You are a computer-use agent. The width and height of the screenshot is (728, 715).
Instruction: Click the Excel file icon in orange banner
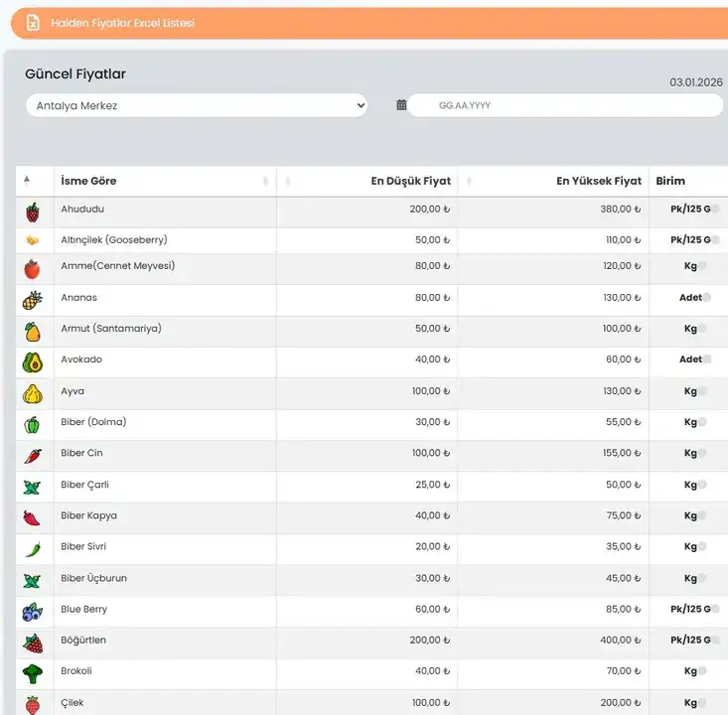coord(33,23)
